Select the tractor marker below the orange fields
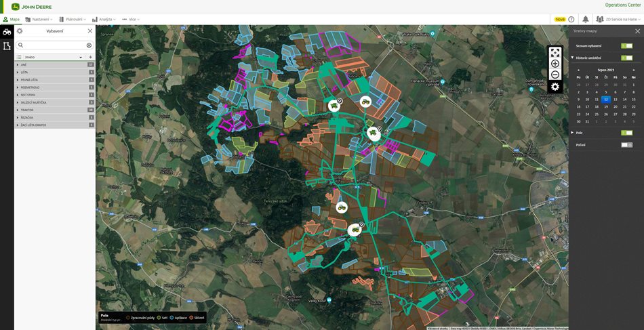The image size is (644, 330). tap(365, 102)
